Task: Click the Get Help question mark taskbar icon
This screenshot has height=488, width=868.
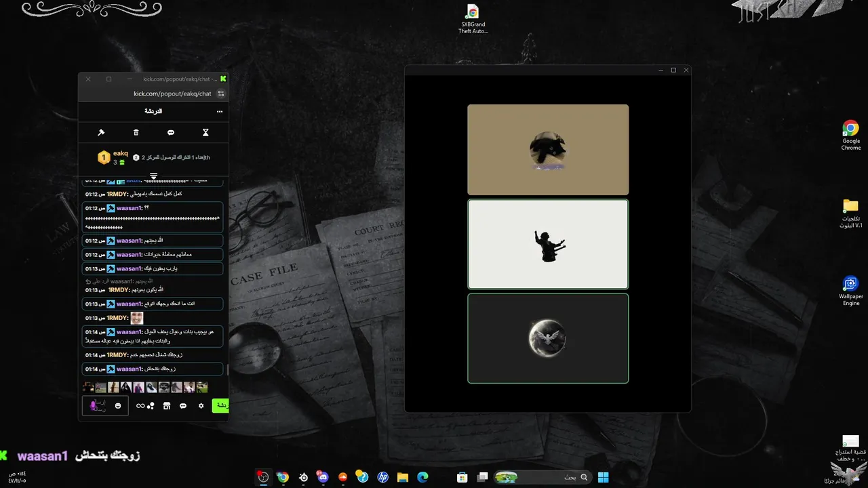Action: point(363,477)
